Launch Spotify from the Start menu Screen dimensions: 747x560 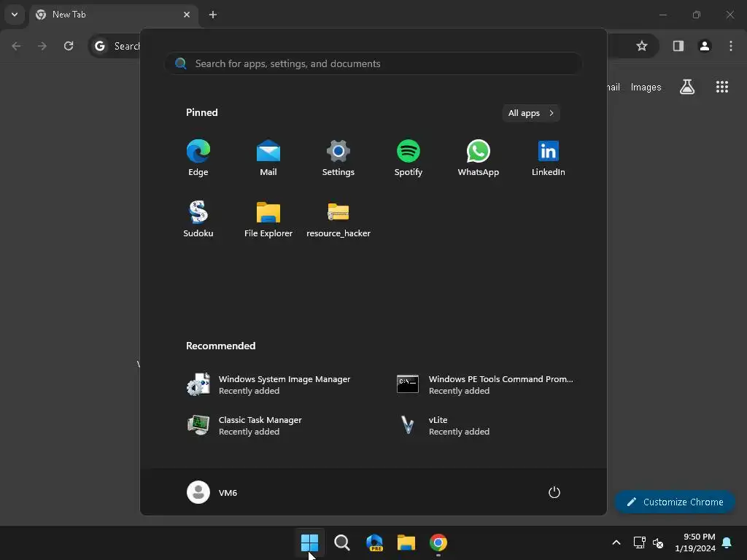409,157
